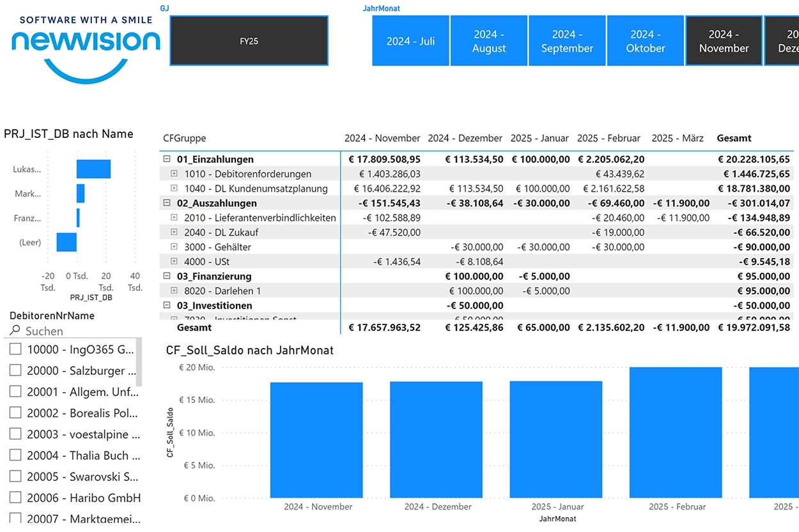Image resolution: width=799 pixels, height=532 pixels.
Task: Collapse the 03_Investitionen group
Action: point(167,306)
